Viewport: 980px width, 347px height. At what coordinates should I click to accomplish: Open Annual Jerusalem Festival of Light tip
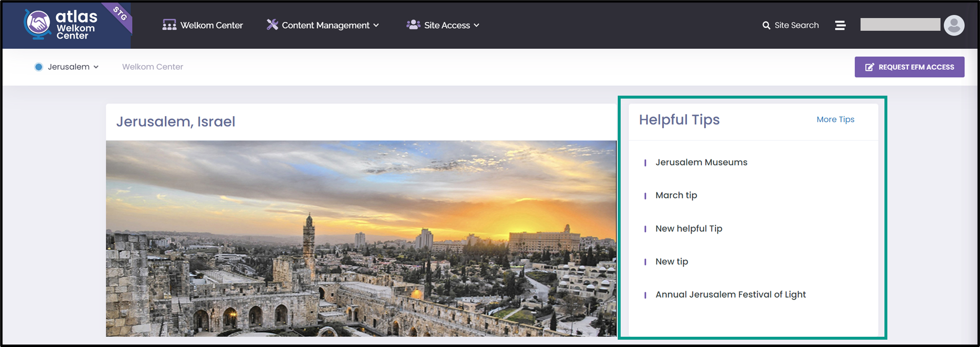point(730,295)
